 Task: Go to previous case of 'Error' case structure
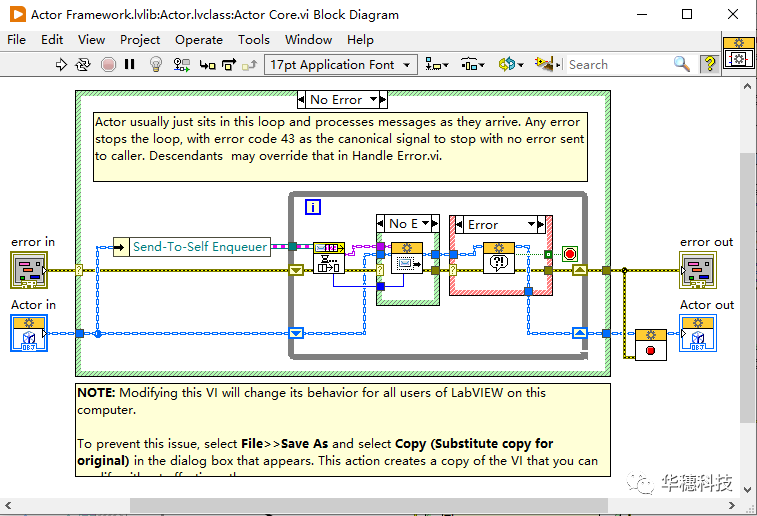pyautogui.click(x=459, y=224)
